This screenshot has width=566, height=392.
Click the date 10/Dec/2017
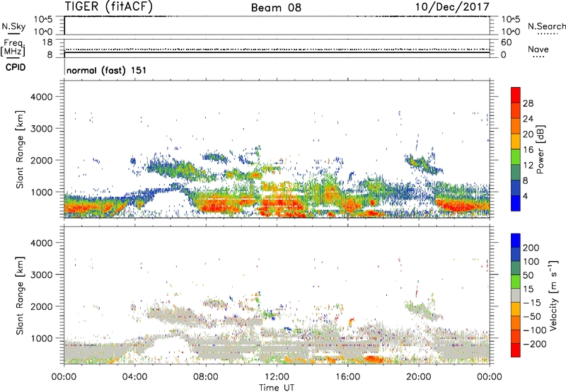[x=452, y=6]
